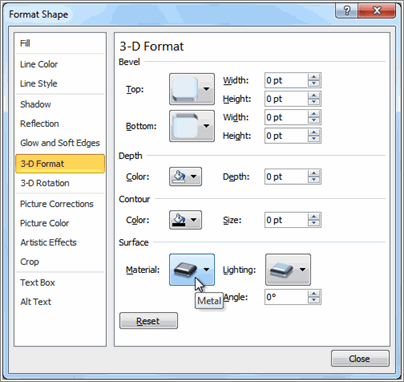Select the Shadow category

[60, 104]
